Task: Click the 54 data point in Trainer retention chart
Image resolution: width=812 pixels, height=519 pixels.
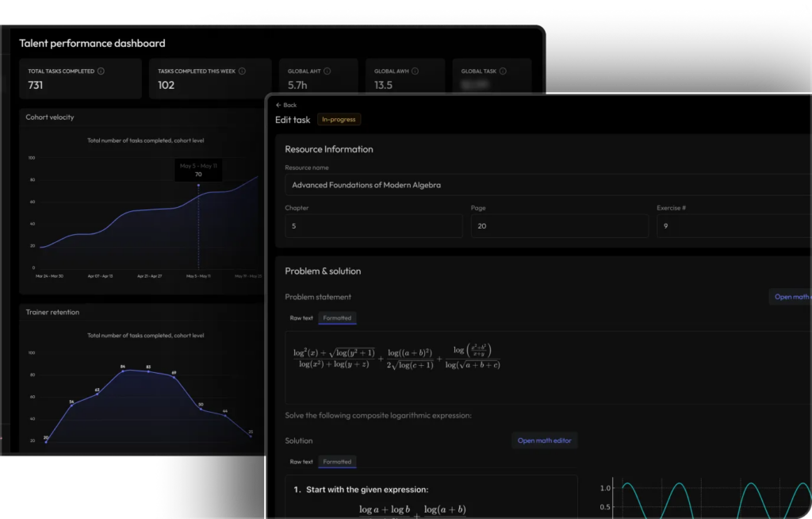Action: pos(71,406)
